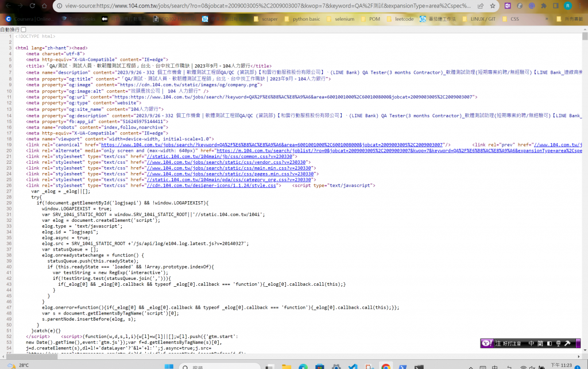Bookmark this page with the star icon

click(492, 6)
